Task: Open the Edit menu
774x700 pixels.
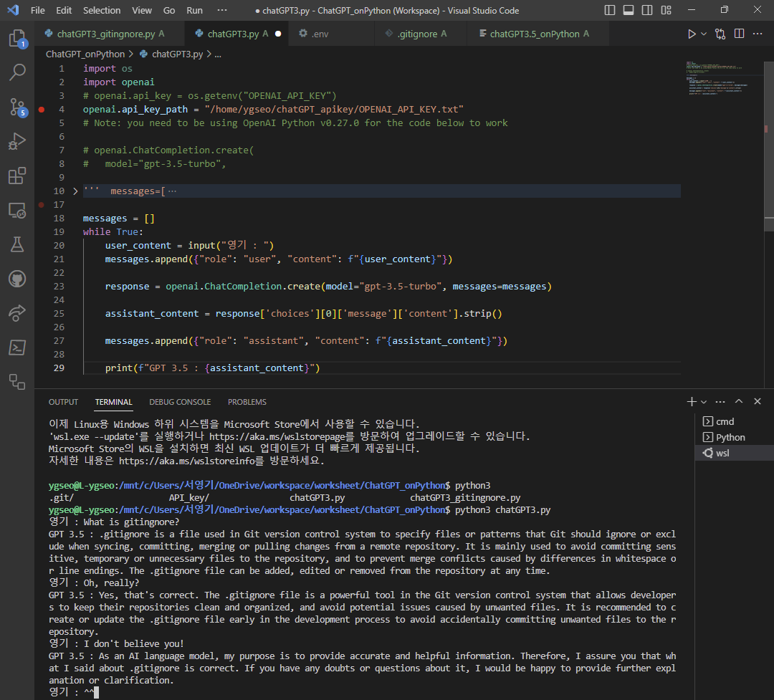Action: click(64, 10)
